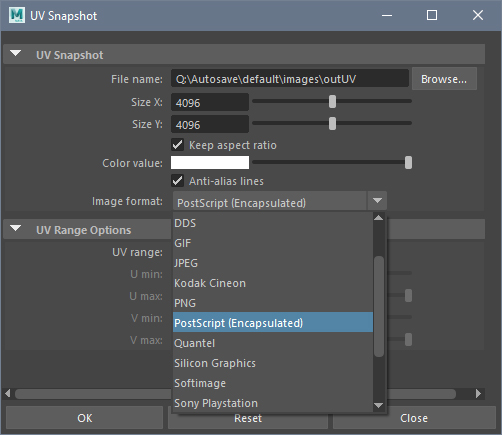This screenshot has height=435, width=502.
Task: Click the Image format dropdown arrow
Action: point(377,201)
